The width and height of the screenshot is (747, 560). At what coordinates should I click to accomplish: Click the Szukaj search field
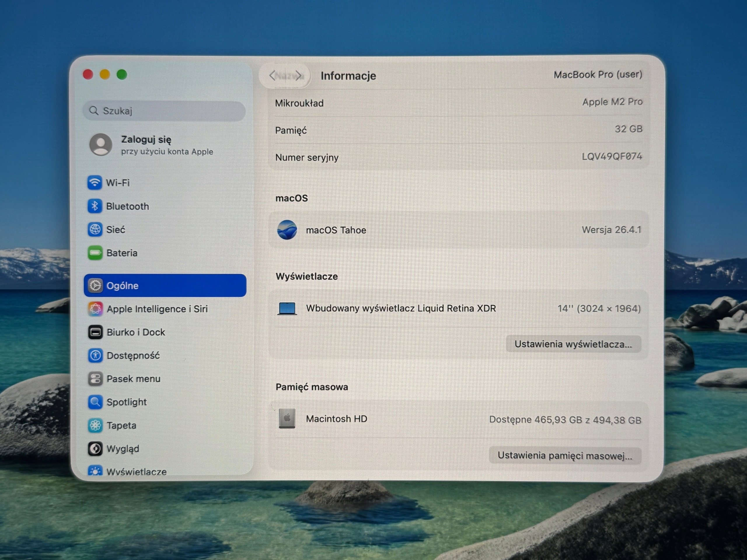coord(164,111)
